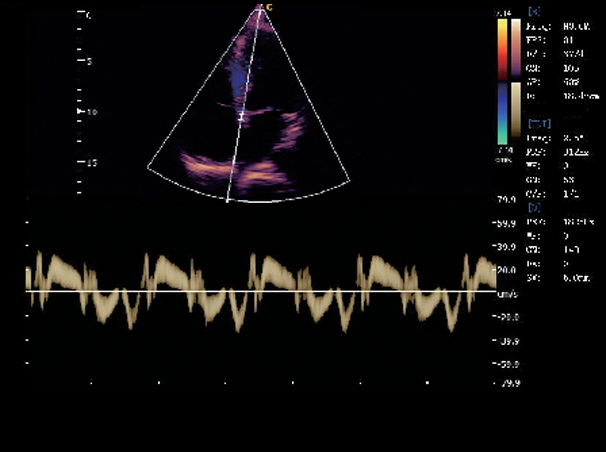
Task: Select the blue-to-cyan velocity color bar
Action: tap(502, 113)
